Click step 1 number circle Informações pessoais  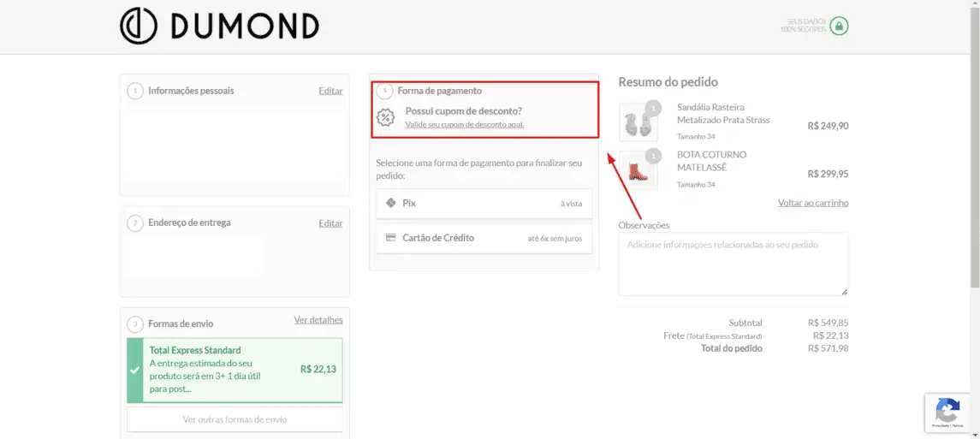point(135,92)
